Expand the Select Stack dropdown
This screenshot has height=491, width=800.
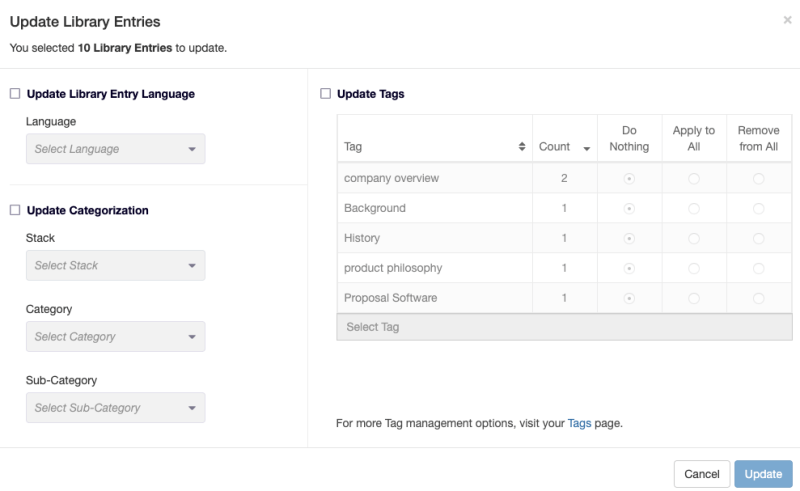[115, 265]
